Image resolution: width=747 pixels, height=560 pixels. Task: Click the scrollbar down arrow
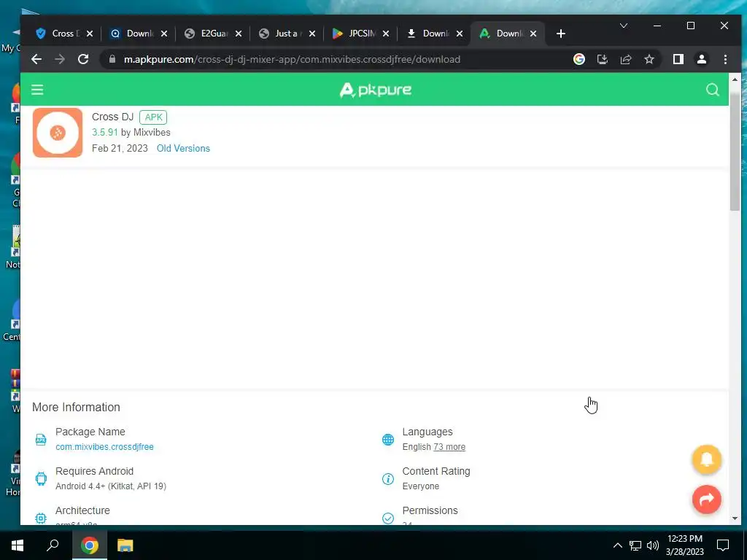pyautogui.click(x=735, y=518)
